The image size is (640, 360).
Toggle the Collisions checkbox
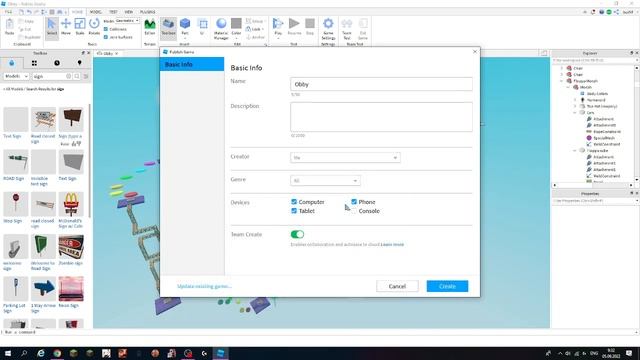106,29
